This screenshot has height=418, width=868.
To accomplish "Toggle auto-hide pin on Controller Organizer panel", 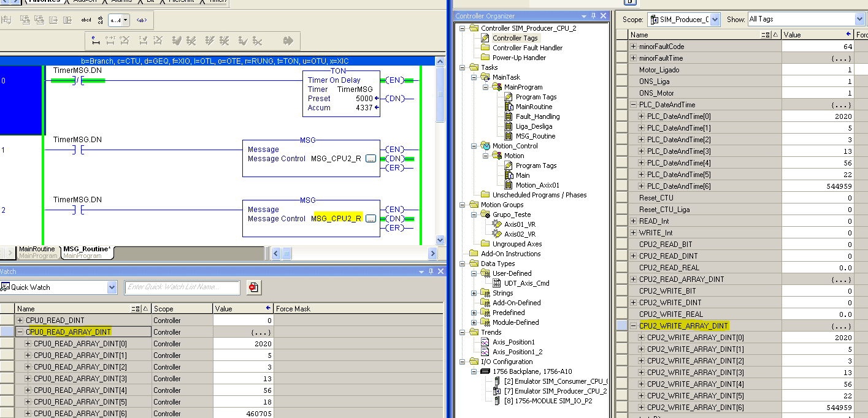I will (594, 15).
